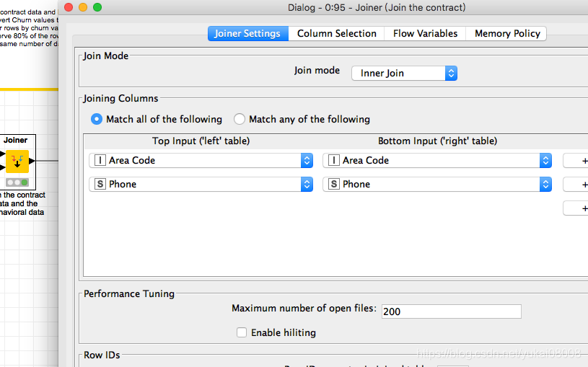This screenshot has width=588, height=367.
Task: Open the Join mode Inner Join dropdown
Action: [404, 73]
